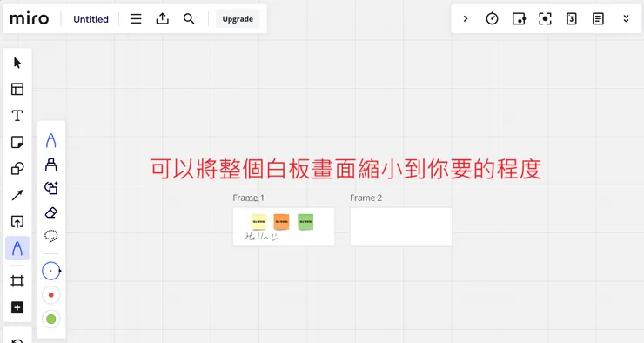Select the Frame 2 label
This screenshot has height=343, width=644.
click(x=366, y=198)
